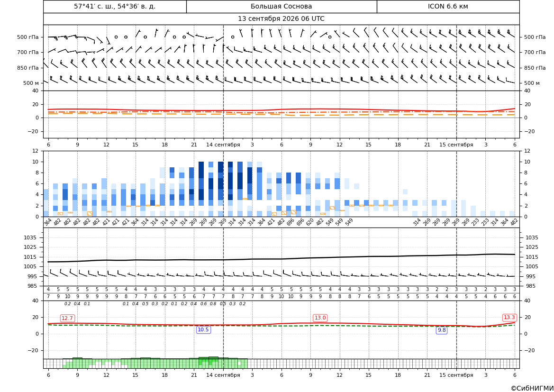554x392 pixels.
Task: Click the 0.8 precipitation amount value
Action: (x=213, y=304)
